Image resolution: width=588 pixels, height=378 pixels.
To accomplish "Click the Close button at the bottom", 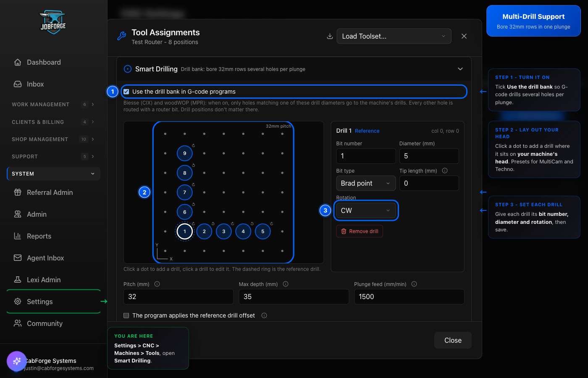I will pos(453,340).
